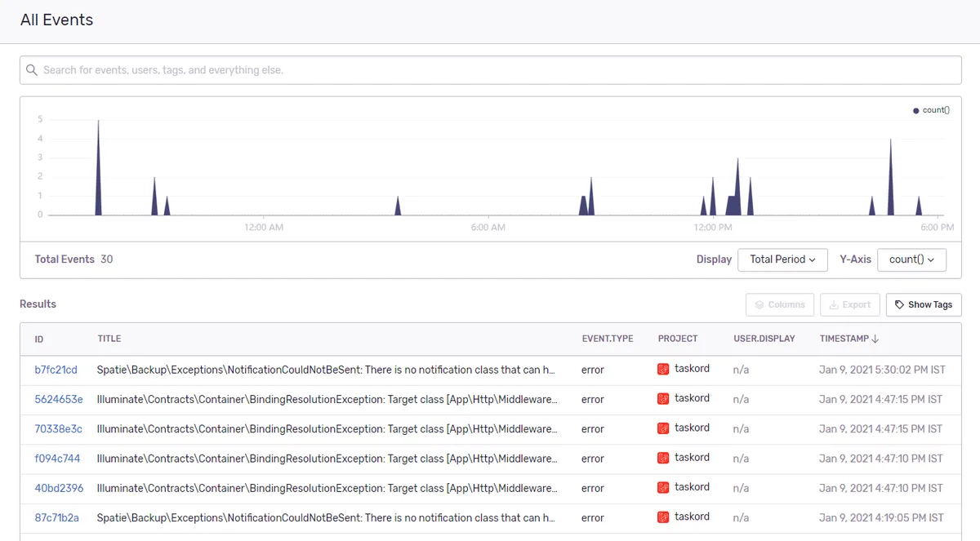Click taskord project icon in first row
The height and width of the screenshot is (541, 980).
pos(663,369)
